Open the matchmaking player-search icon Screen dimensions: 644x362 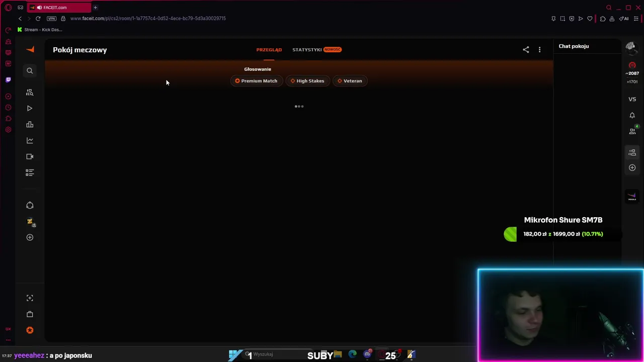[30, 93]
